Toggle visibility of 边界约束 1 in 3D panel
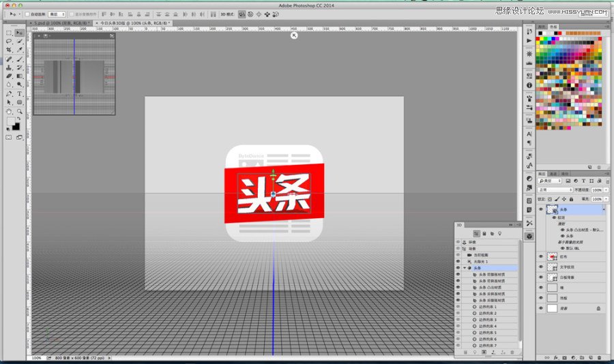Screen dimensions: 614x364 458,307
